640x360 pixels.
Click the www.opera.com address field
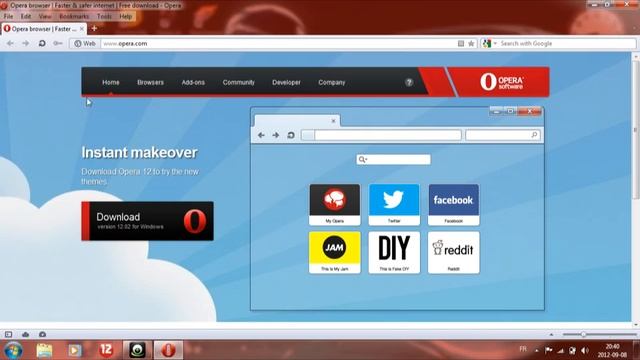278,43
